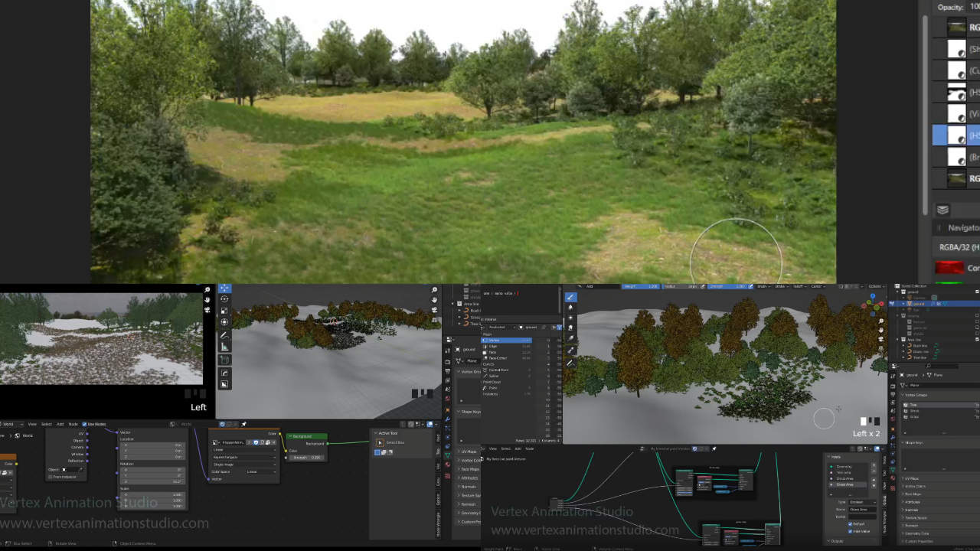Click the pin icon in the World node editor header
Viewport: 980px width, 551px height.
(244, 424)
